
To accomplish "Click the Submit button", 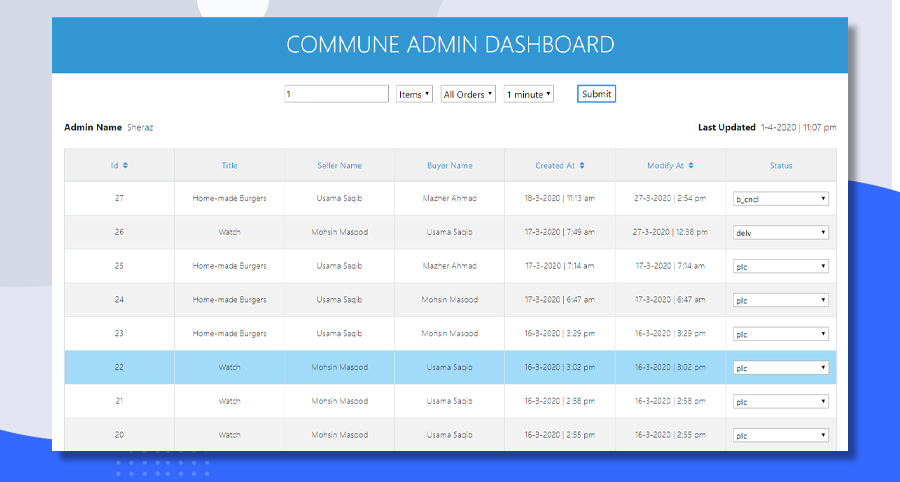I will point(596,94).
